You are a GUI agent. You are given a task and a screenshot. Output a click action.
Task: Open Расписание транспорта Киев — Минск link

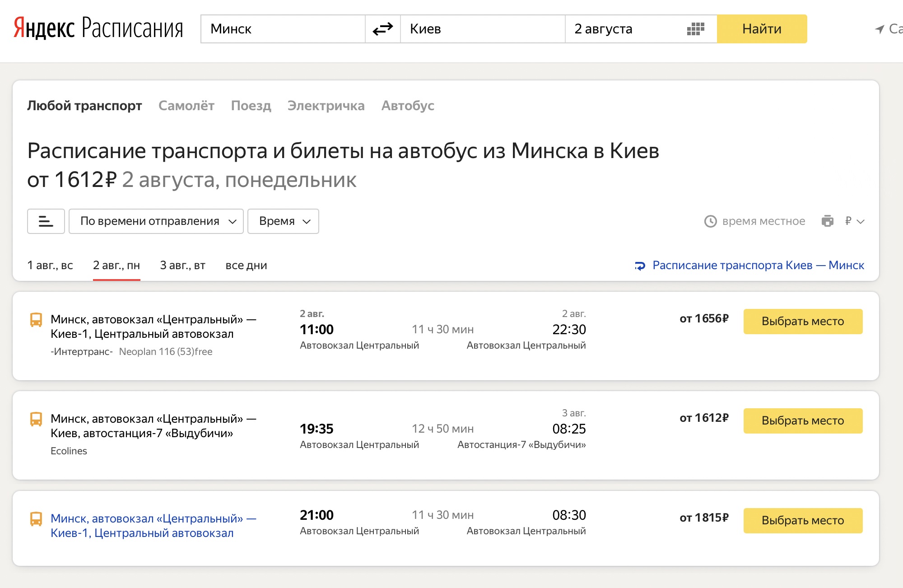759,265
